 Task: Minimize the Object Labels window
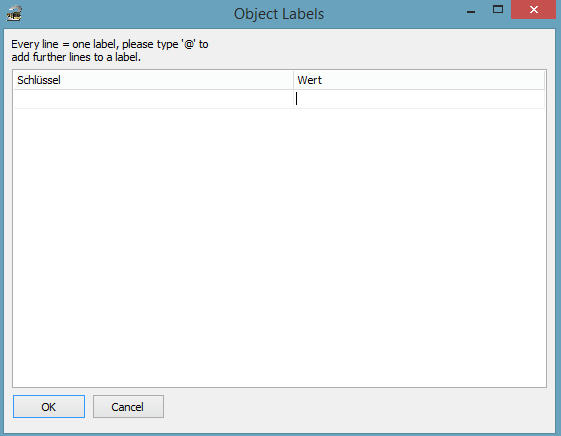tap(471, 10)
